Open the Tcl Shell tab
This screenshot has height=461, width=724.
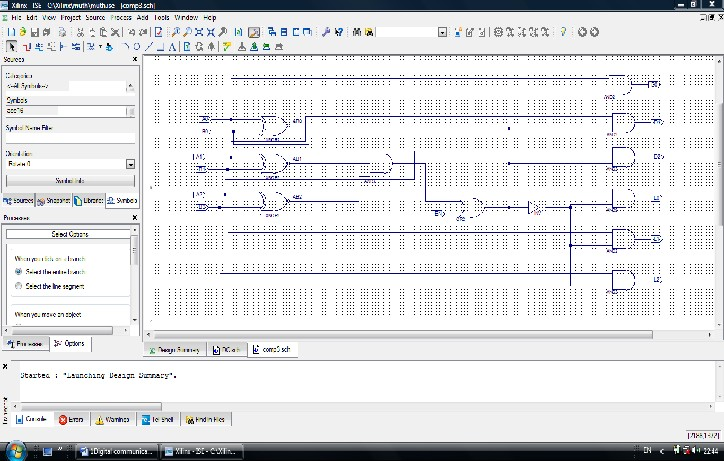(157, 419)
